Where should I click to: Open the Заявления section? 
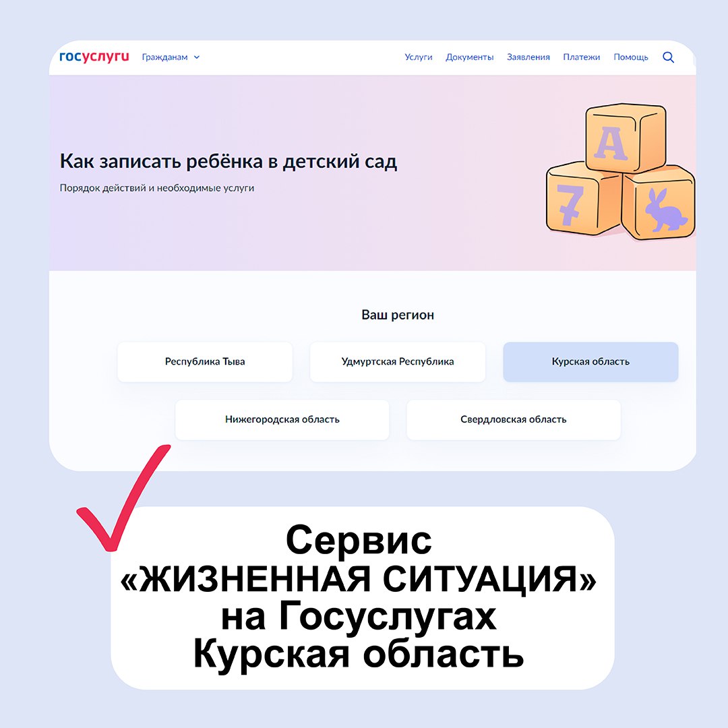click(x=528, y=57)
